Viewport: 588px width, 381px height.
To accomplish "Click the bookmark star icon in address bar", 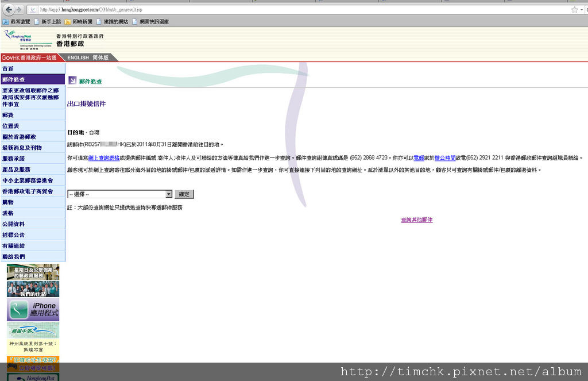I will point(574,10).
